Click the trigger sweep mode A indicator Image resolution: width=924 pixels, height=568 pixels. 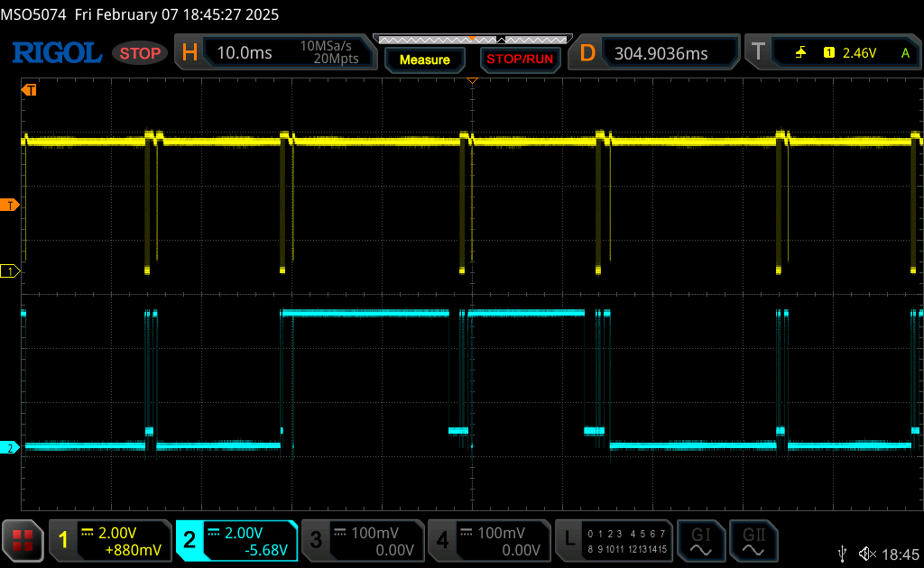906,53
